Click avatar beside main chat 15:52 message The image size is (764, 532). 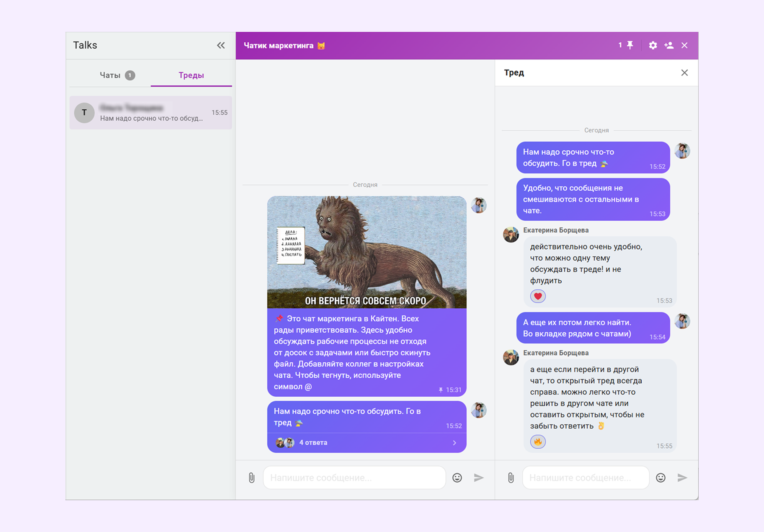(x=479, y=410)
